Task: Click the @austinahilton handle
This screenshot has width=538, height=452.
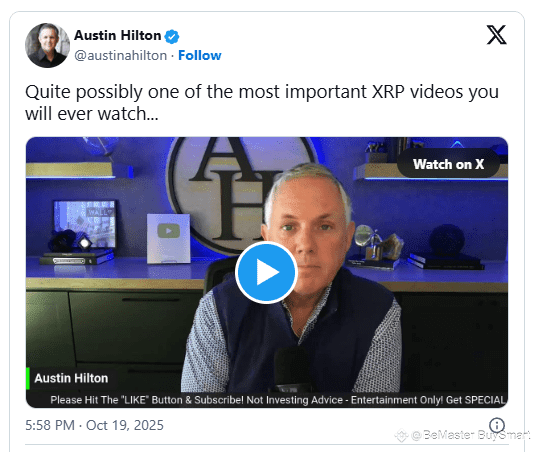Action: coord(121,55)
